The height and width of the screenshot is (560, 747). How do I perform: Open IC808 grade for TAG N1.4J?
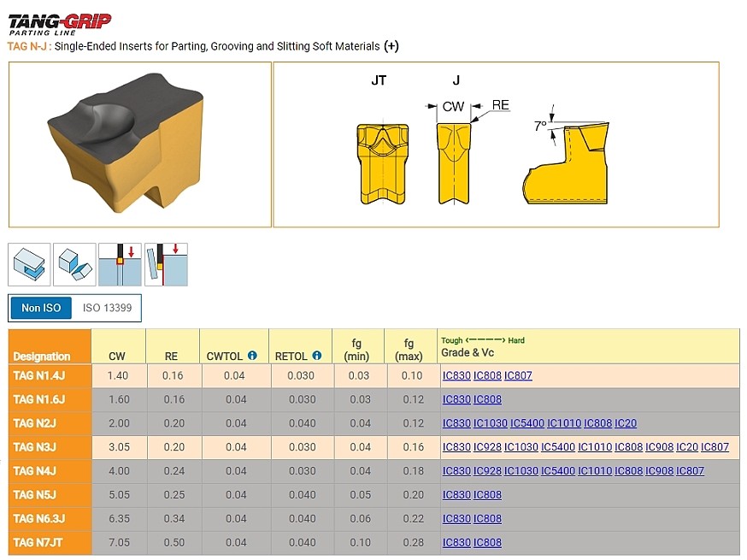[487, 375]
